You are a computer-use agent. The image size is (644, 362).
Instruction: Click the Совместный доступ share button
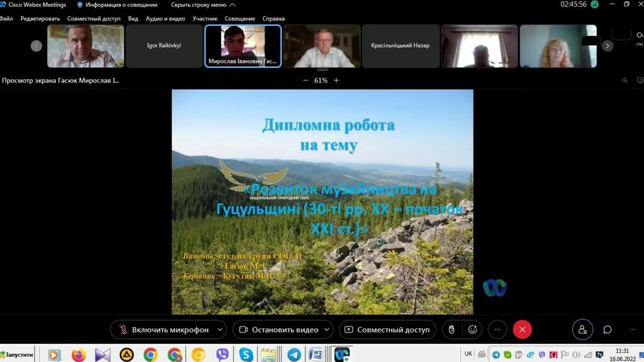pos(387,329)
